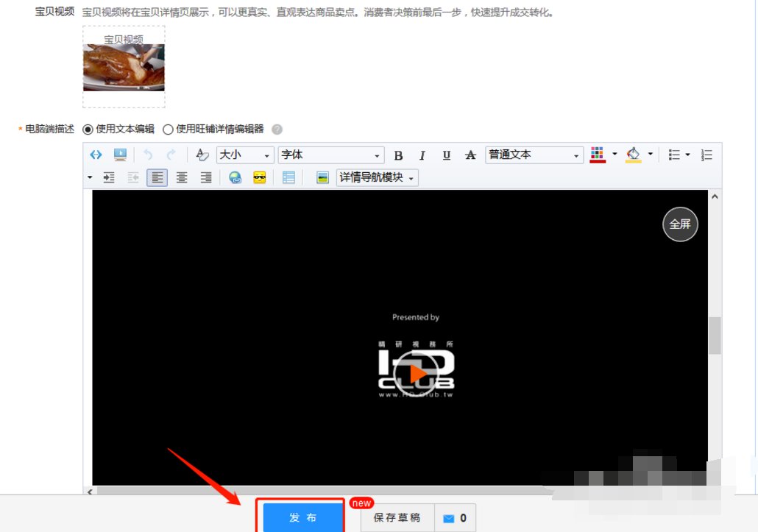The width and height of the screenshot is (758, 532).
Task: Apply bold formatting
Action: coord(398,155)
